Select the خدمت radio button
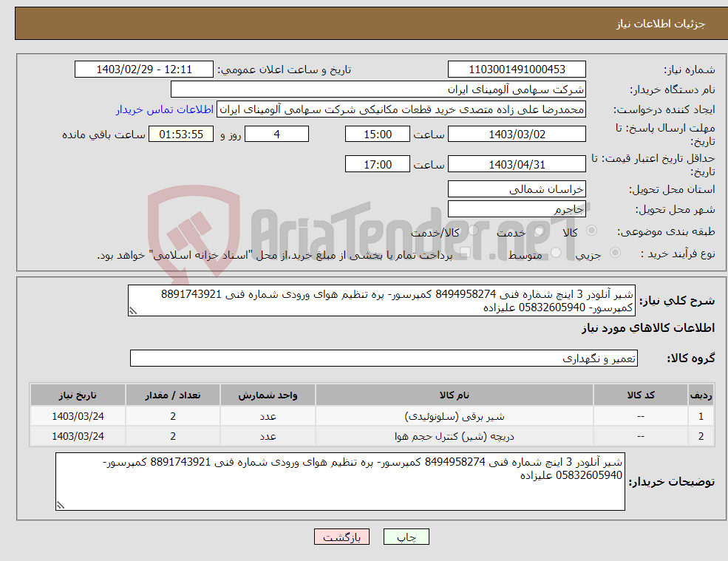The width and height of the screenshot is (728, 561). click(539, 231)
